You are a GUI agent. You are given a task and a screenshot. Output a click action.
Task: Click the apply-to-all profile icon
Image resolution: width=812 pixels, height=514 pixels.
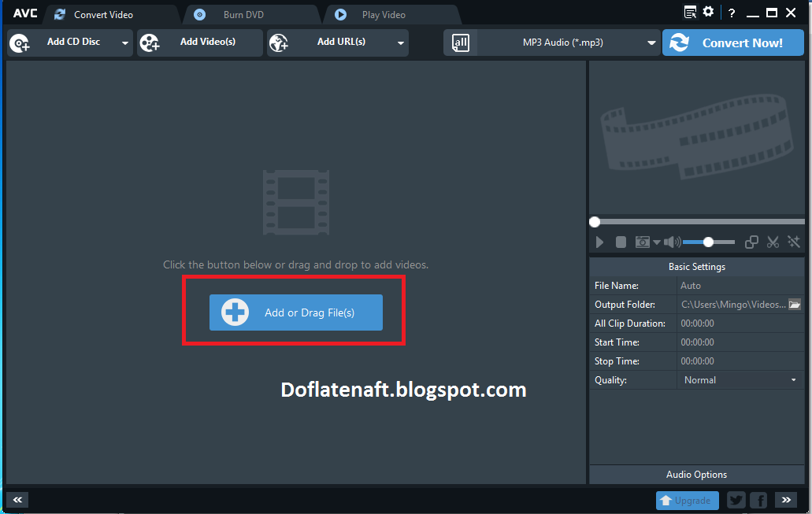click(x=461, y=43)
